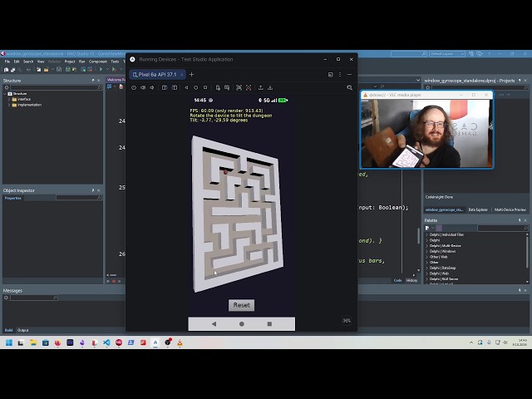Open the Multi-Device Preview tab
Screen dimensions: 532x399
click(x=510, y=209)
